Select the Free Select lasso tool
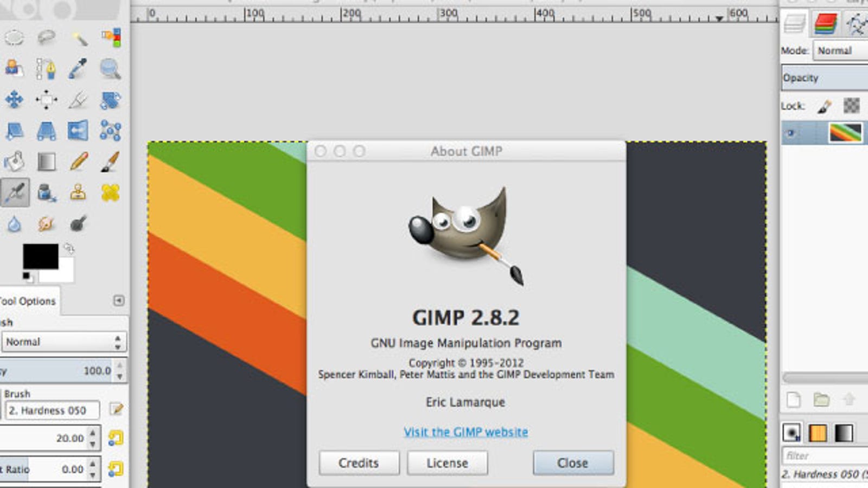 [46, 37]
